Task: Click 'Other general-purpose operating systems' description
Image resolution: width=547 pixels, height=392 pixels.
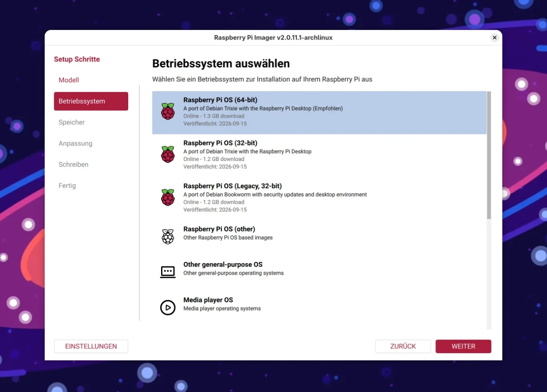Action: (233, 273)
